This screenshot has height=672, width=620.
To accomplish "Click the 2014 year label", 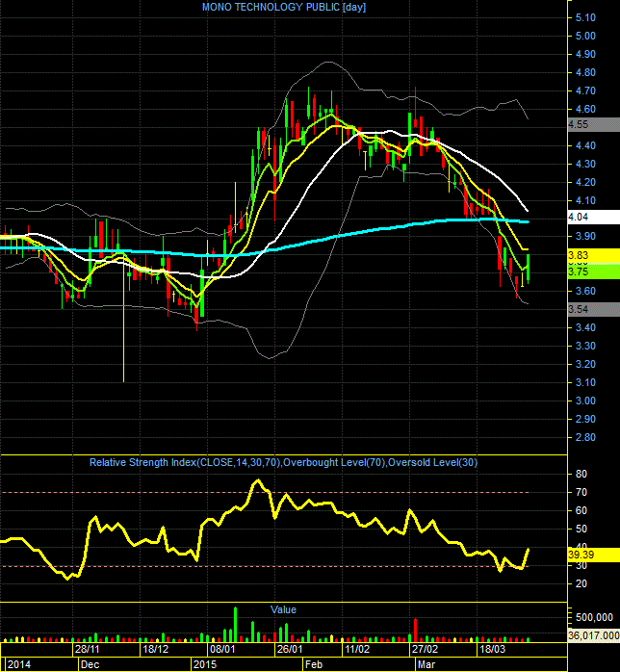I will (x=19, y=664).
